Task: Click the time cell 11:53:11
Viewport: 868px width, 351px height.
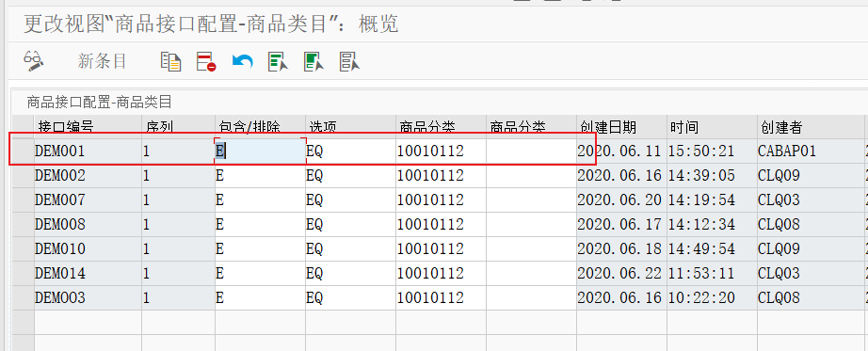Action: 712,273
